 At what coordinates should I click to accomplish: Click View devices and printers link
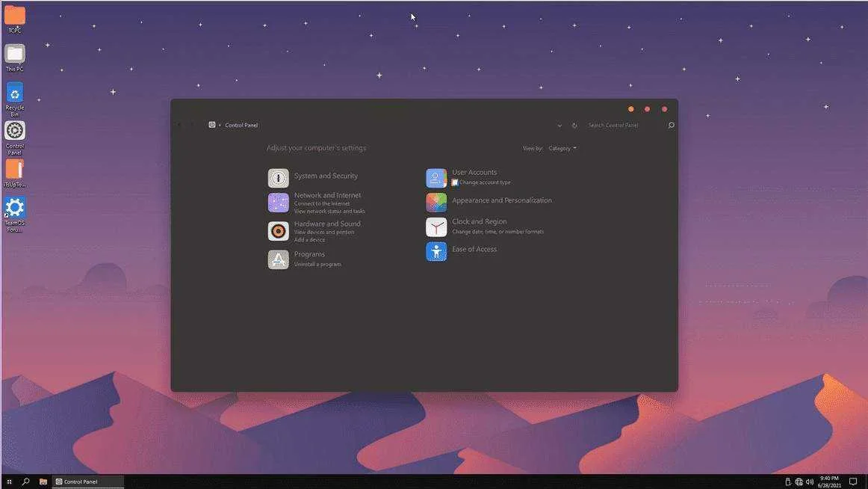pyautogui.click(x=324, y=232)
